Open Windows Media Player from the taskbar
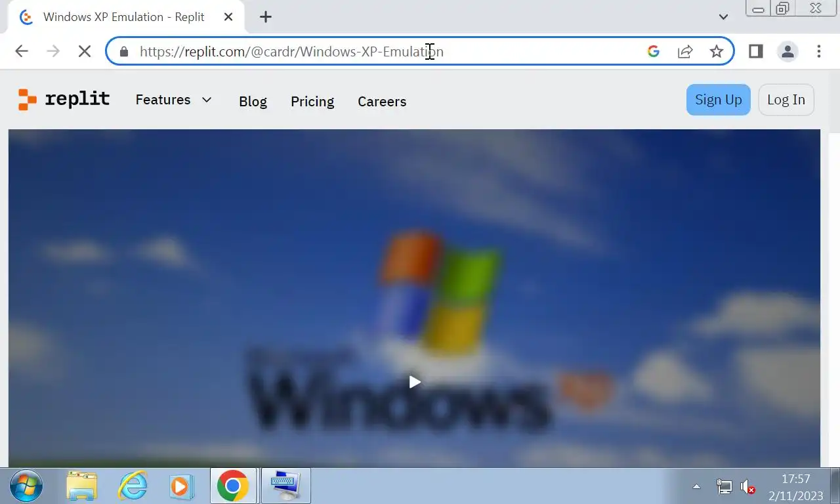This screenshot has width=840, height=504. [x=181, y=486]
